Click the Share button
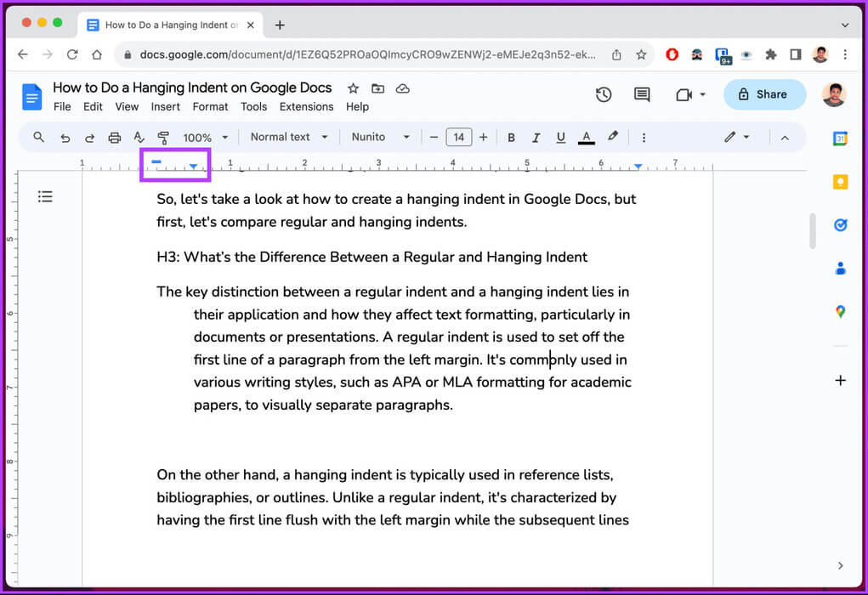 [764, 94]
